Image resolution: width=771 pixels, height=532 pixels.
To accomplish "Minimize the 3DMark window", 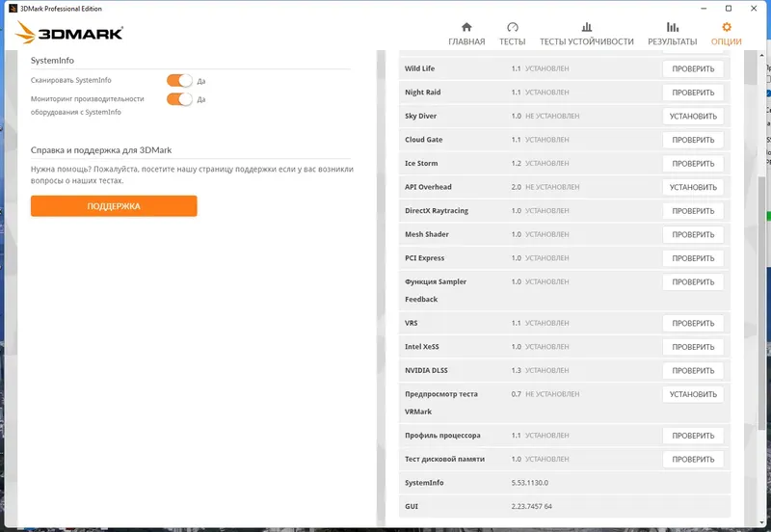I will 704,9.
